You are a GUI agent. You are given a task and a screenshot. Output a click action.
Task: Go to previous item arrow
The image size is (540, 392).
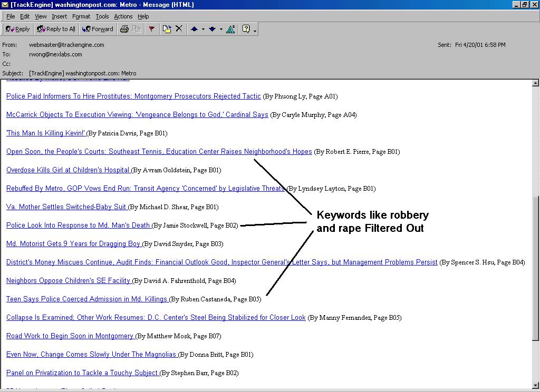tap(194, 30)
